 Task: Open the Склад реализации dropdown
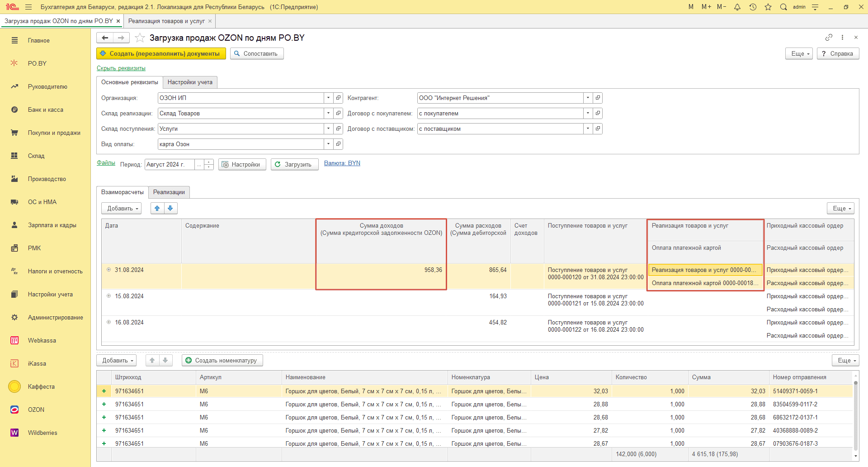coord(328,113)
